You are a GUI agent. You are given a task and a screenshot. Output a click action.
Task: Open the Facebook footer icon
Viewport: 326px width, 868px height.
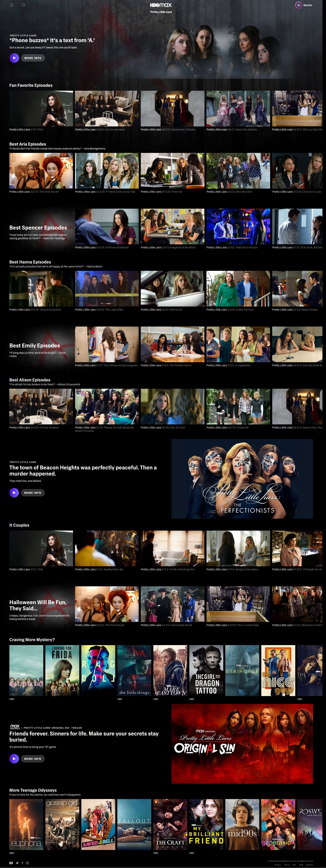click(23, 863)
